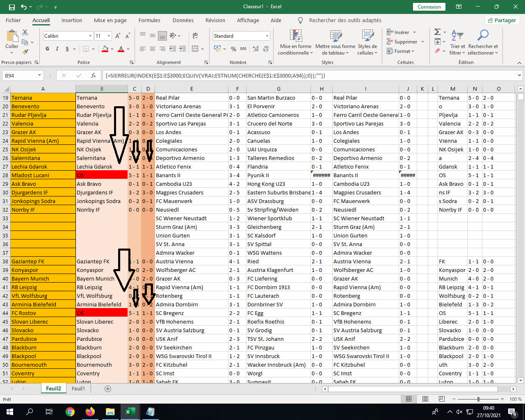Image resolution: width=525 pixels, height=420 pixels.
Task: Open Trier et filtrer tool
Action: pos(457,42)
